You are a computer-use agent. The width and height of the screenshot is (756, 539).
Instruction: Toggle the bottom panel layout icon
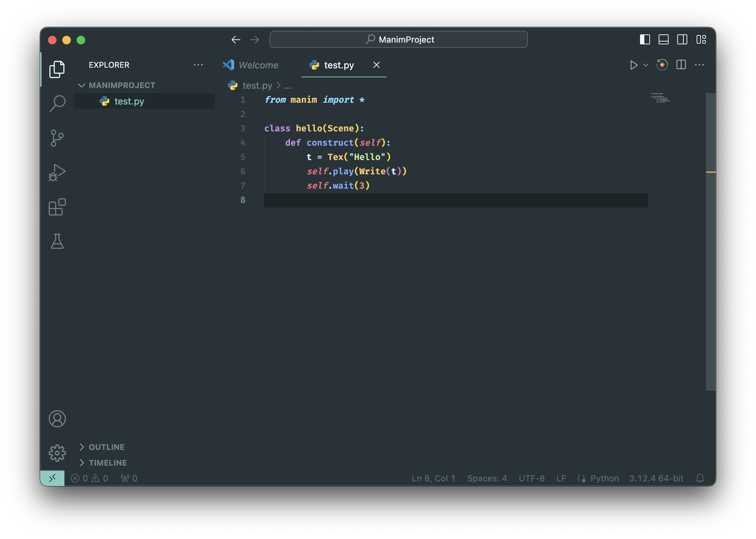(663, 39)
